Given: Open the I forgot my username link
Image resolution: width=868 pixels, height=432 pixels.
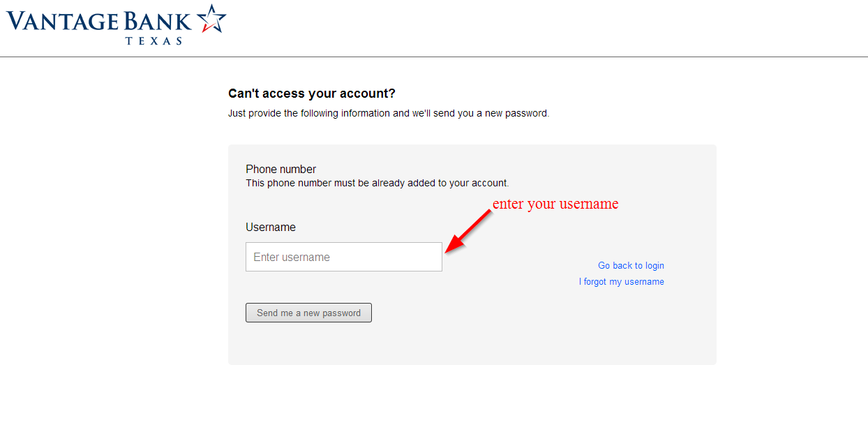Looking at the screenshot, I should pyautogui.click(x=621, y=281).
